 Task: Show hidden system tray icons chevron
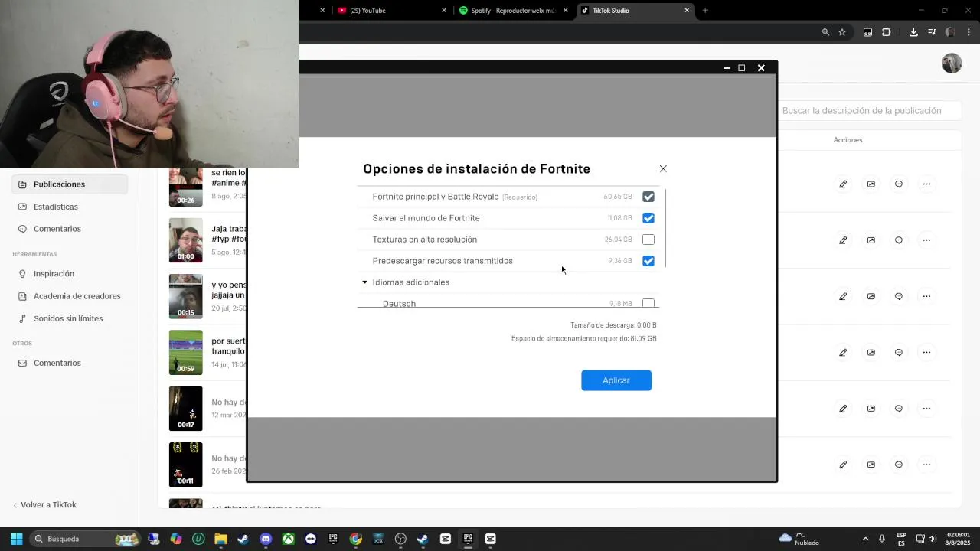[x=865, y=539]
